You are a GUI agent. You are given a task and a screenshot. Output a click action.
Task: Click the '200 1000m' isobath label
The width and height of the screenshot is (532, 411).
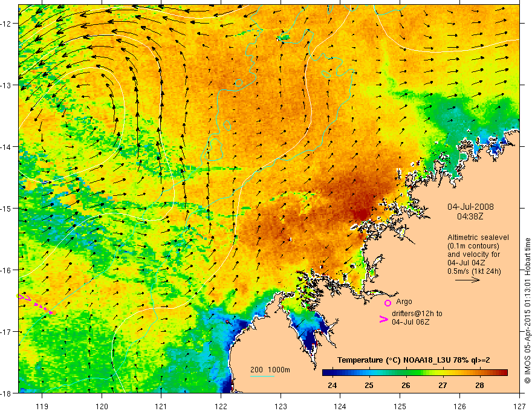coord(270,370)
